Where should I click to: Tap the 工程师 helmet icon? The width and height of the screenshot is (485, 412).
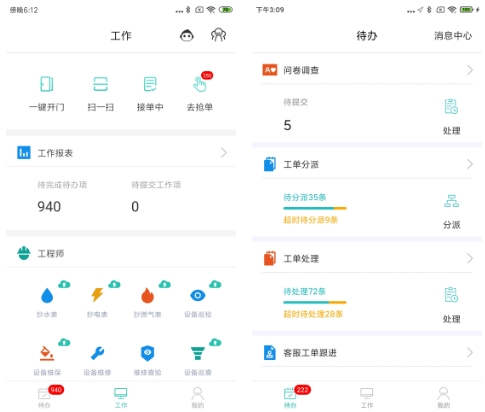[x=24, y=253]
